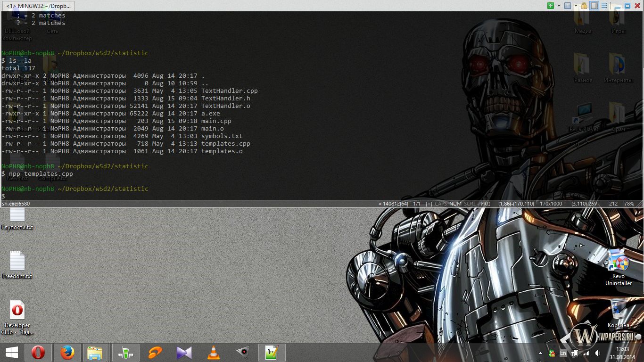
Task: Toggle the console lock padlock icon
Action: pos(584,6)
